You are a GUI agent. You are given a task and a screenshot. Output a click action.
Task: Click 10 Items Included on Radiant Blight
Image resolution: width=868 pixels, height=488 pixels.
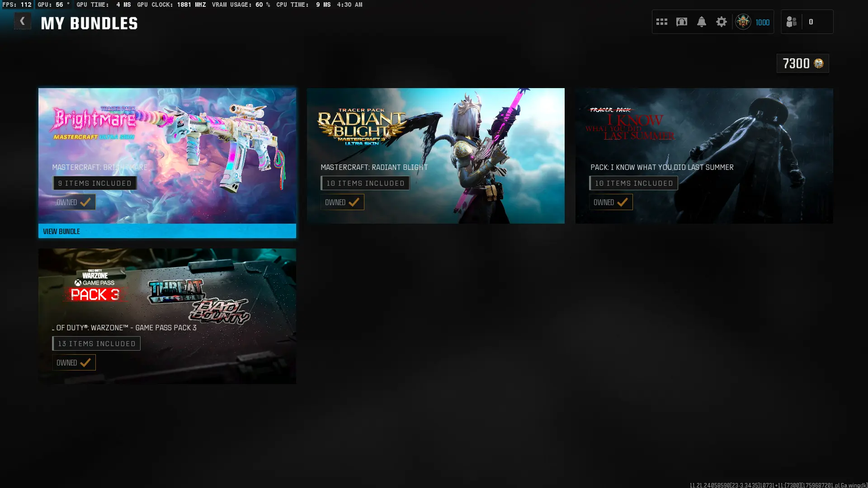(x=365, y=183)
